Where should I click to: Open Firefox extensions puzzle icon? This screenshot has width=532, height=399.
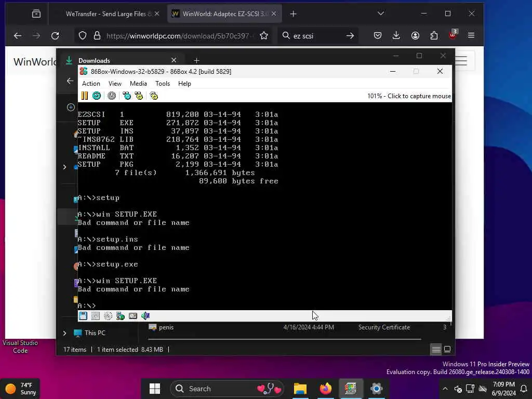[434, 36]
